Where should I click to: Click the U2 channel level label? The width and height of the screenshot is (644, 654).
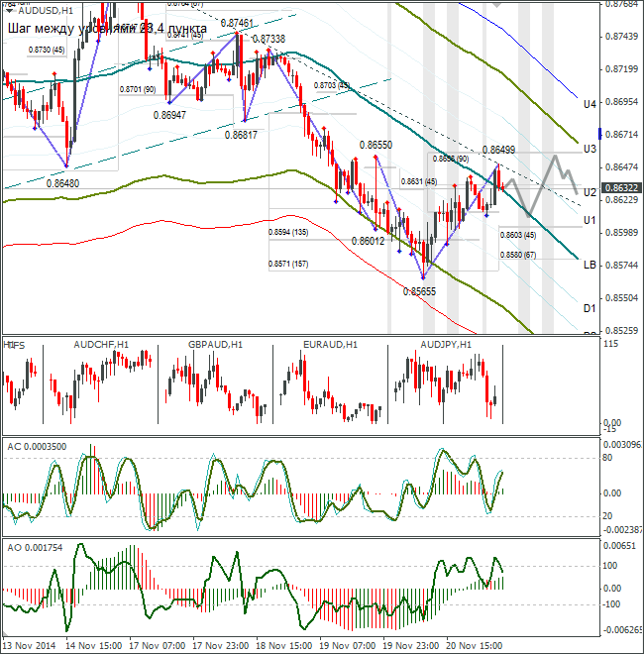(x=590, y=192)
